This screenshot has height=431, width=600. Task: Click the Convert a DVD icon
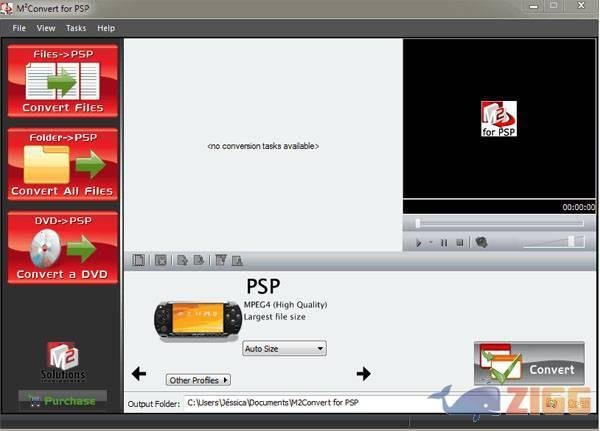[x=62, y=247]
